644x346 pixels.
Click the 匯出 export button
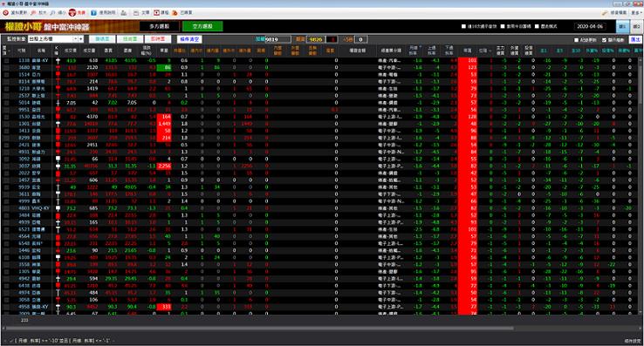tap(636, 39)
